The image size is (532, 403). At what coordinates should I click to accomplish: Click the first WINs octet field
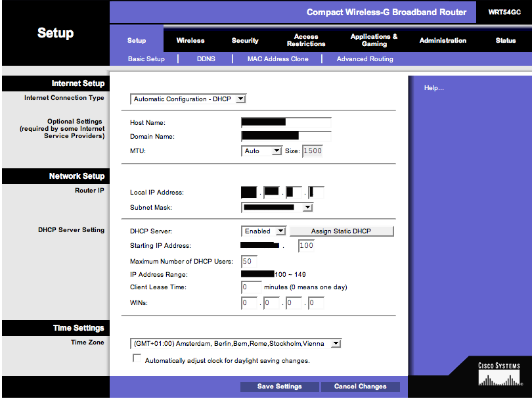coord(249,303)
